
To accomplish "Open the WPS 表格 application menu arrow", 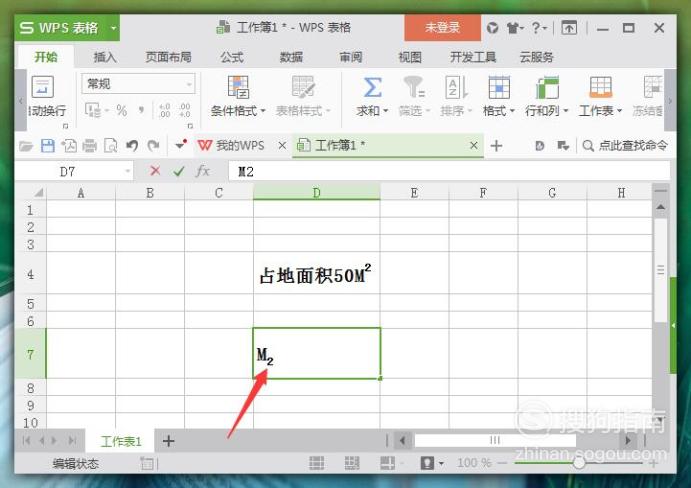I will click(x=113, y=28).
